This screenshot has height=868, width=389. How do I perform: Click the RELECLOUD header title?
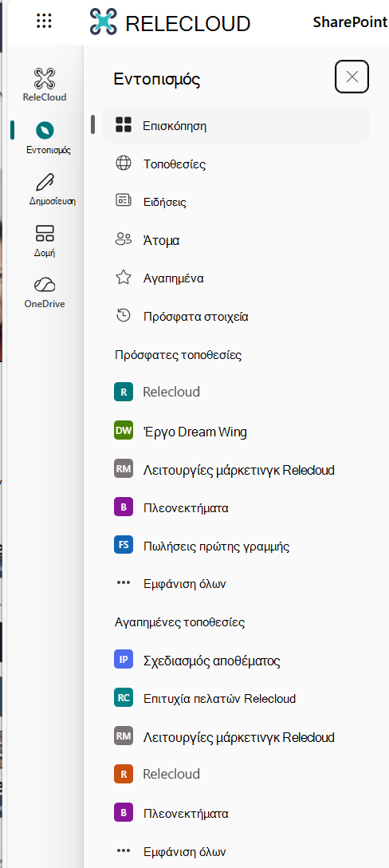[x=187, y=23]
